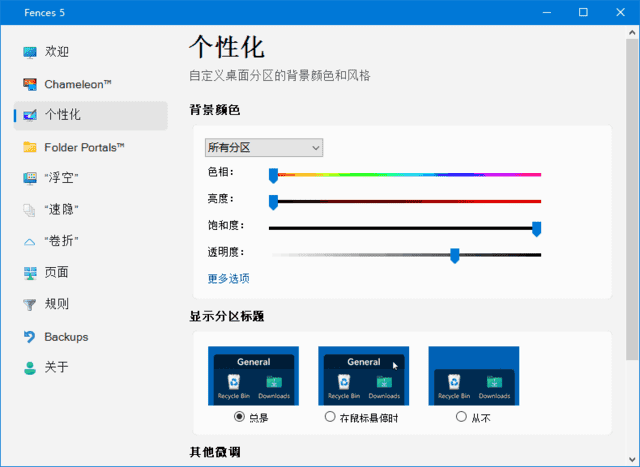This screenshot has width=640, height=467.
Task: Click the 亮度 brightness slider handle
Action: click(273, 202)
